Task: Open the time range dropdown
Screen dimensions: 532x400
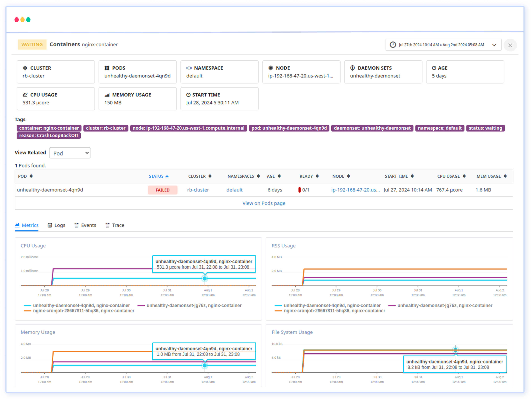Action: click(443, 45)
